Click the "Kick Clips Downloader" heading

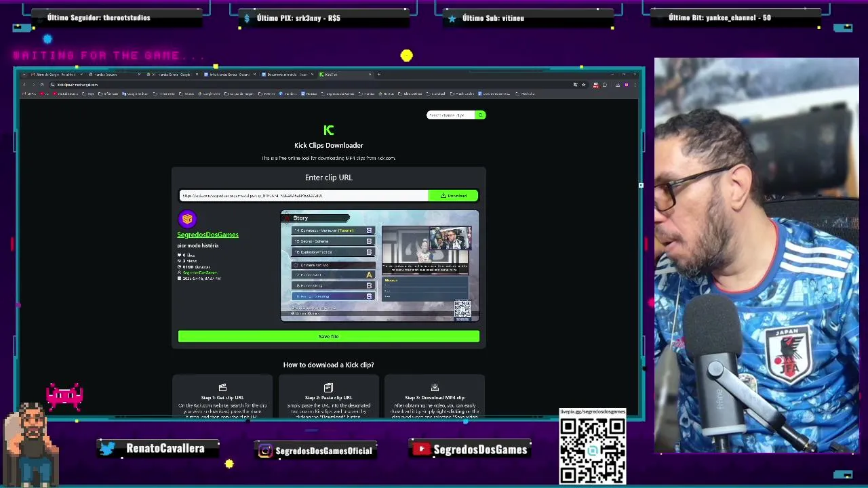328,145
